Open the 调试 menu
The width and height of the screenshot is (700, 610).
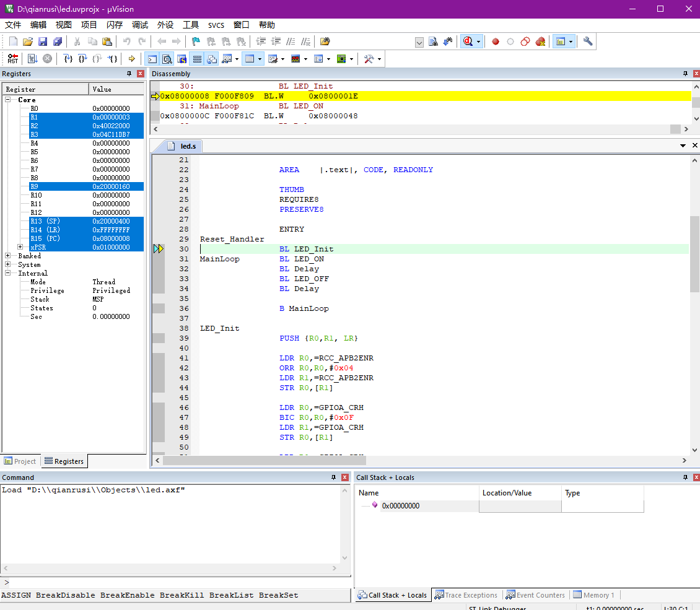pyautogui.click(x=140, y=25)
